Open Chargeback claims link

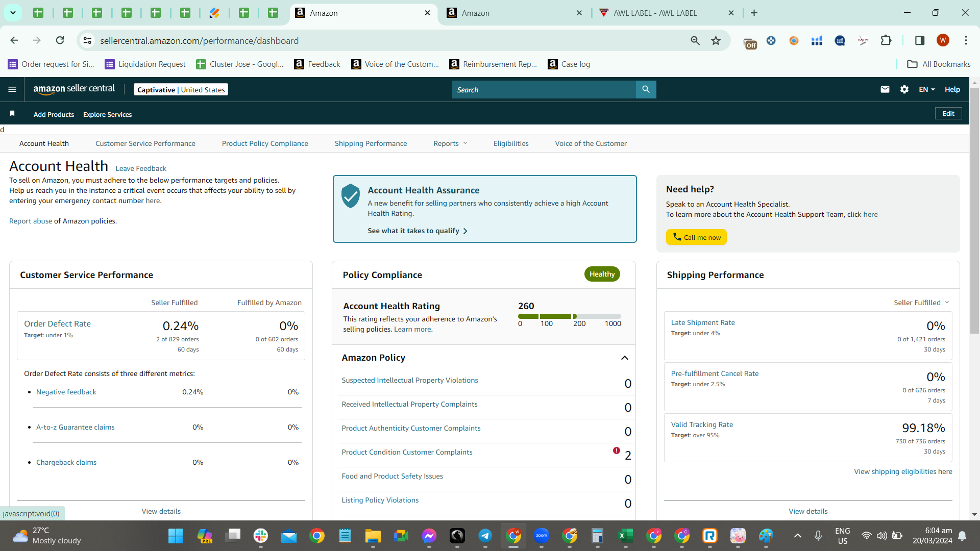(x=66, y=462)
